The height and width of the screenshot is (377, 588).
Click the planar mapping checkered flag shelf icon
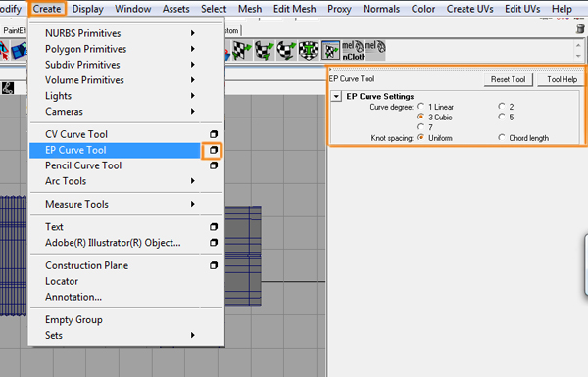[241, 50]
